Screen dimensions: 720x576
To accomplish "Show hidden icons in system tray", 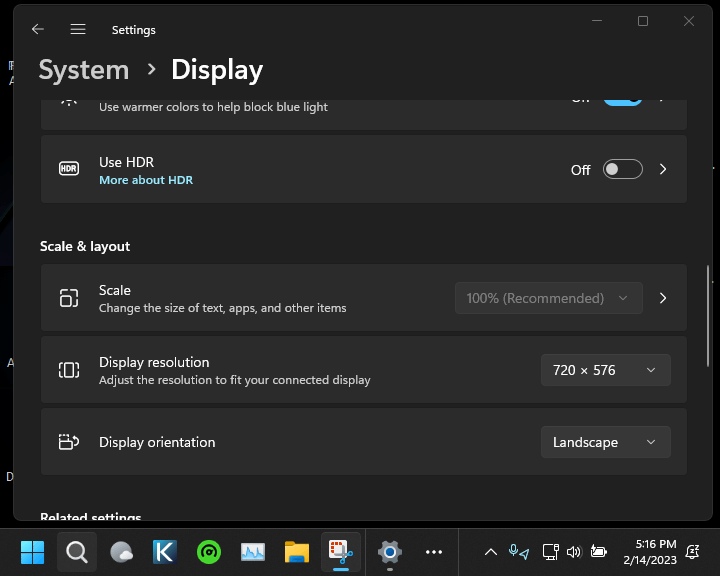I will tap(491, 551).
